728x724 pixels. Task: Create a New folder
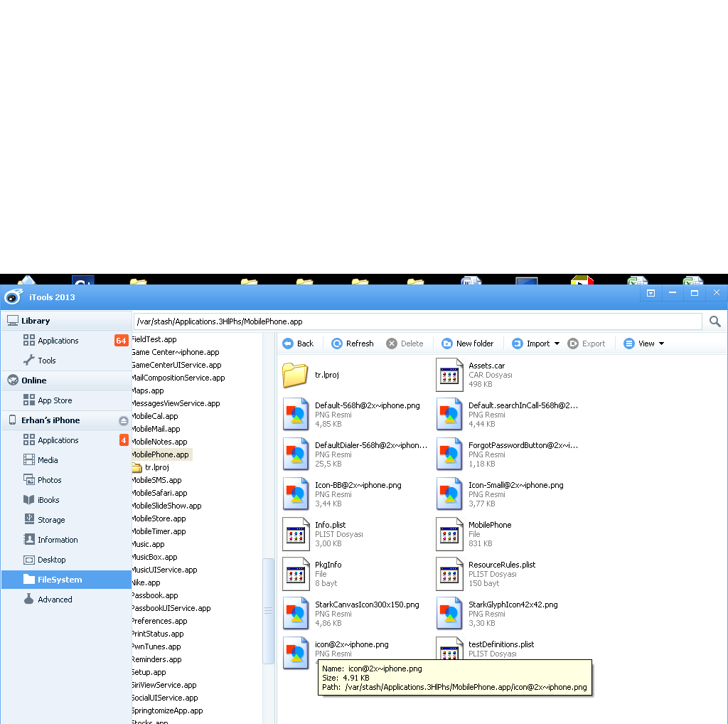point(468,344)
